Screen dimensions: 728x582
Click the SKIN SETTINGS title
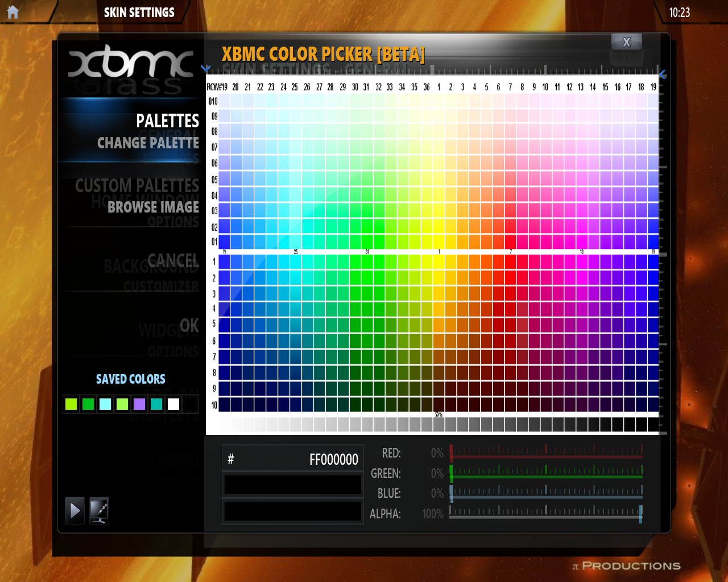pos(139,13)
